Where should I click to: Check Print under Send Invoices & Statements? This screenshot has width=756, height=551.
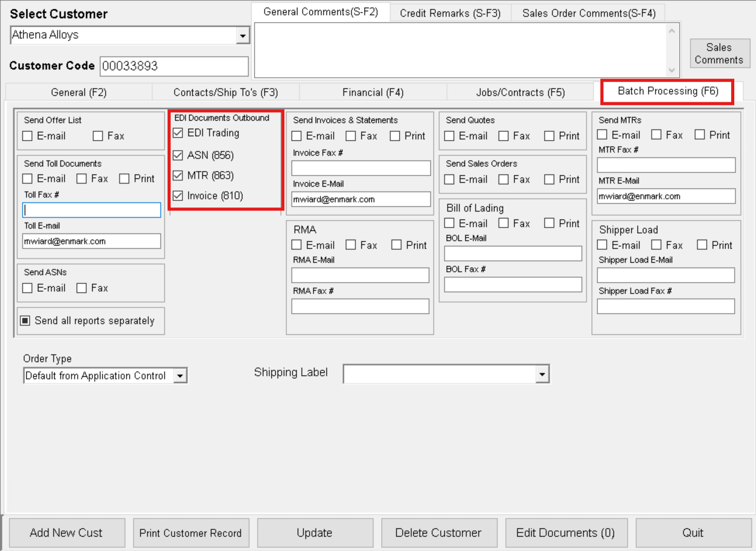pyautogui.click(x=395, y=136)
